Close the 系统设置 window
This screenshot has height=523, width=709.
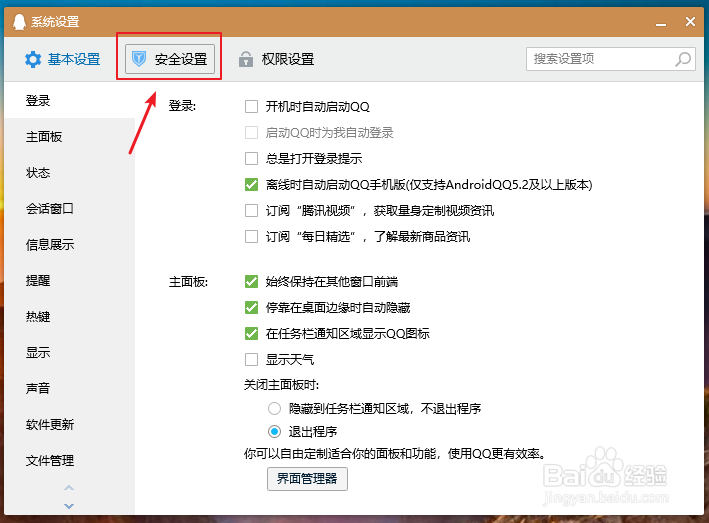(x=690, y=21)
